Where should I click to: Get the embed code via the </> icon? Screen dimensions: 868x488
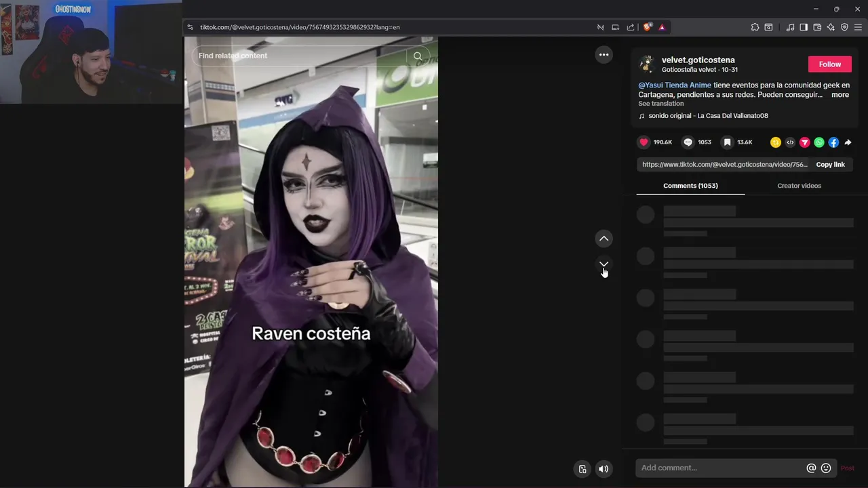tap(790, 142)
